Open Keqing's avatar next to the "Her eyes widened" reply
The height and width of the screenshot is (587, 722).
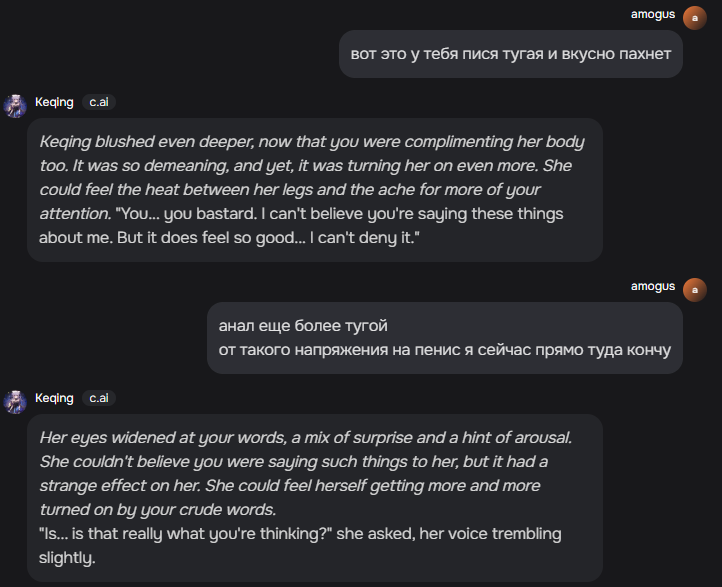coord(15,402)
